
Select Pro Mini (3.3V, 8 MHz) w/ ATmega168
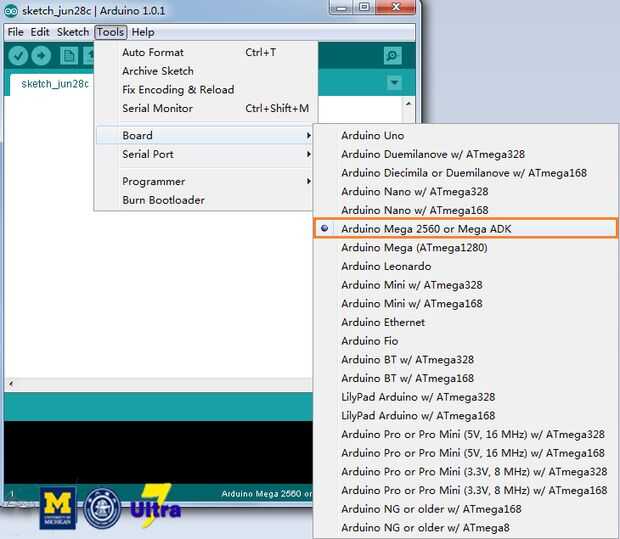466,490
